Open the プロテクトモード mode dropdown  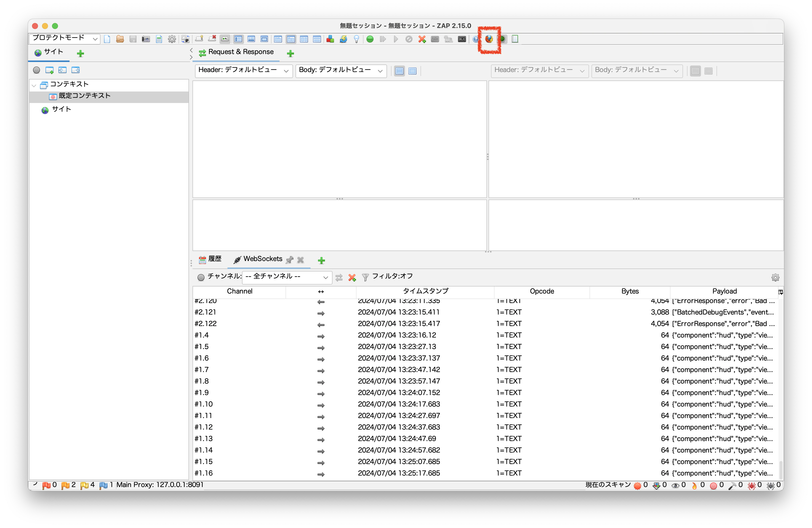(x=65, y=38)
